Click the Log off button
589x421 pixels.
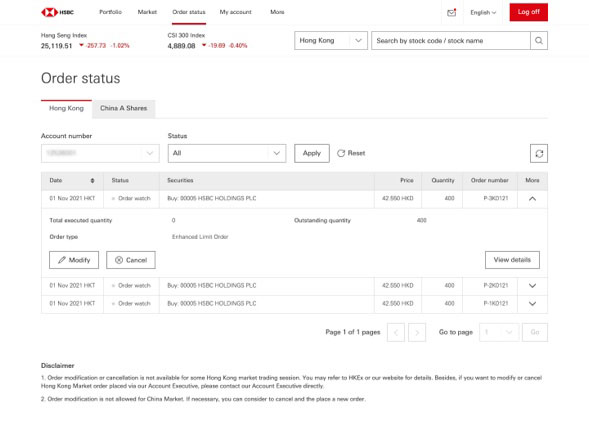tap(529, 12)
